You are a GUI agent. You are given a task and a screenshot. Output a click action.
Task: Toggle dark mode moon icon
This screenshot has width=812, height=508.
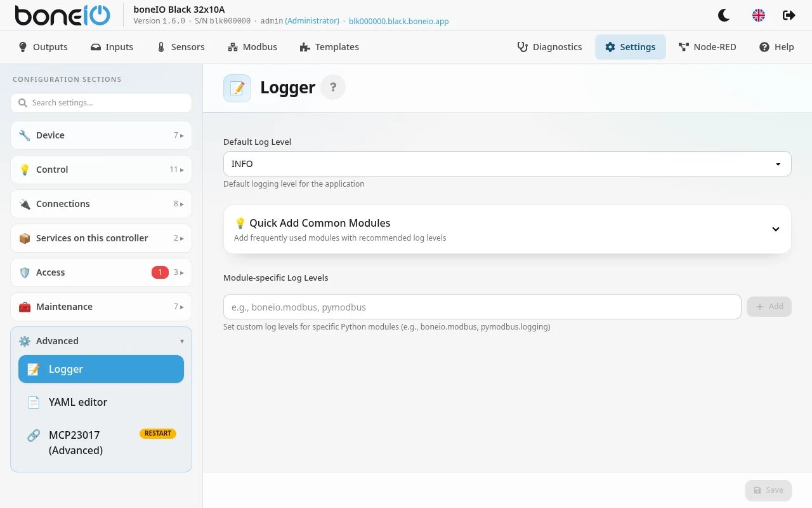(723, 15)
